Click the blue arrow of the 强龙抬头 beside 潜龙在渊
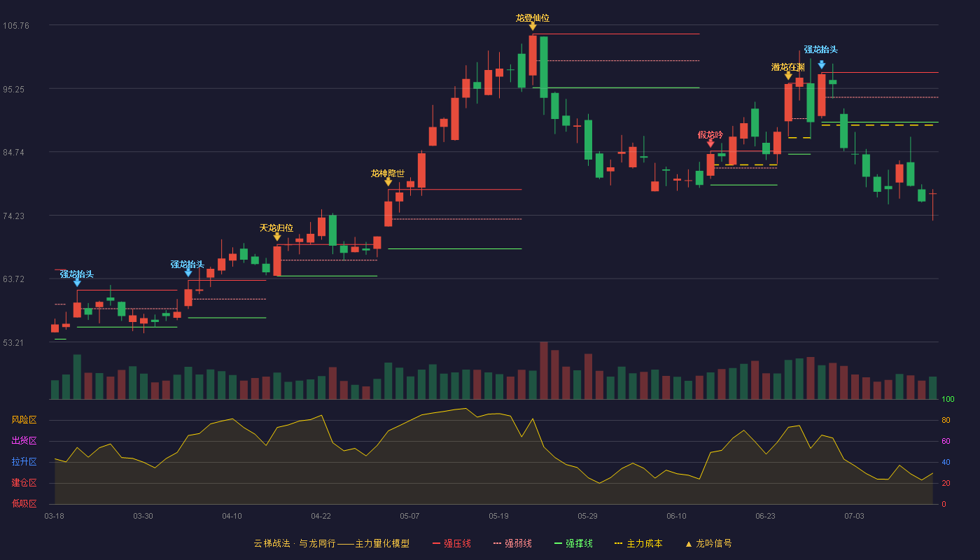Image resolution: width=980 pixels, height=560 pixels. (x=821, y=65)
